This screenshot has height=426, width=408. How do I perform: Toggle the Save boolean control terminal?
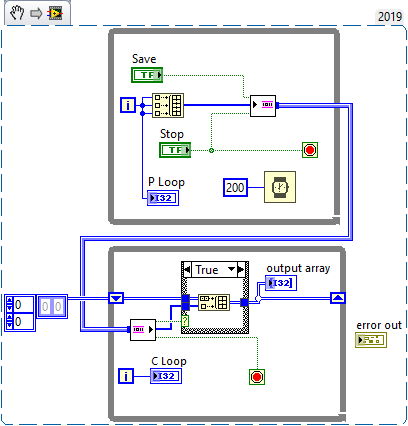147,75
